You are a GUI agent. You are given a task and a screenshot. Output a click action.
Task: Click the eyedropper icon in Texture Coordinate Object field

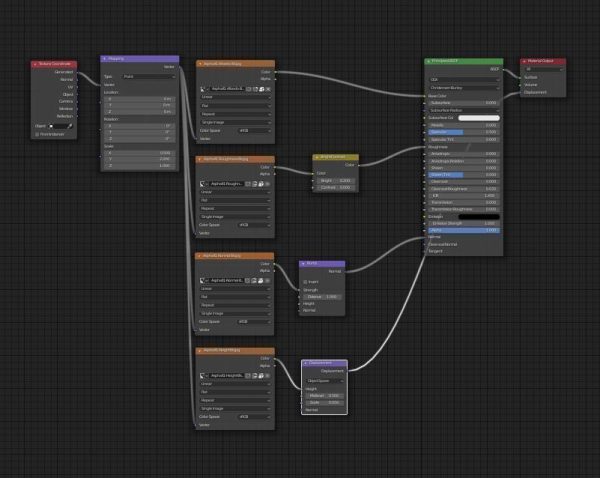click(70, 126)
